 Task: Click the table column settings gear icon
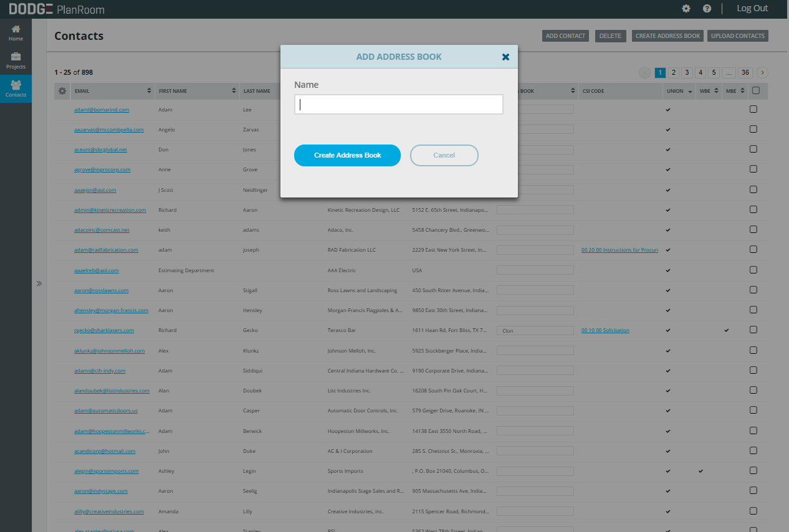[62, 91]
